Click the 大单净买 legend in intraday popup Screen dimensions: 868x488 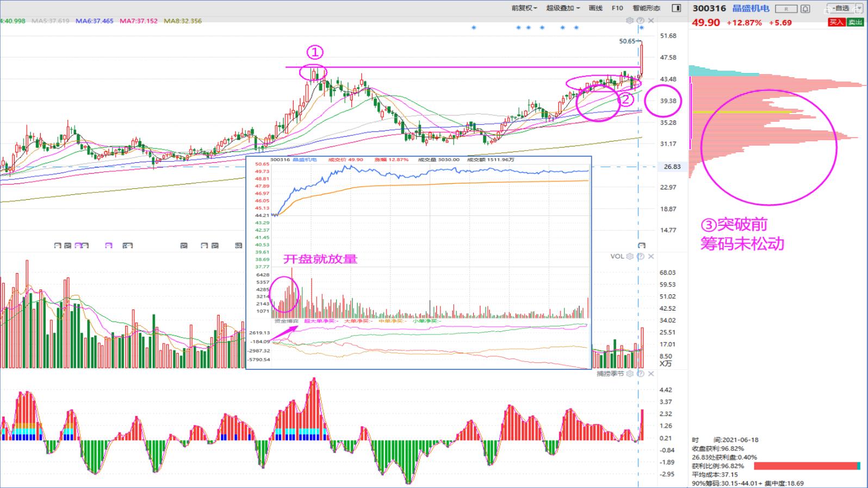[x=358, y=321]
